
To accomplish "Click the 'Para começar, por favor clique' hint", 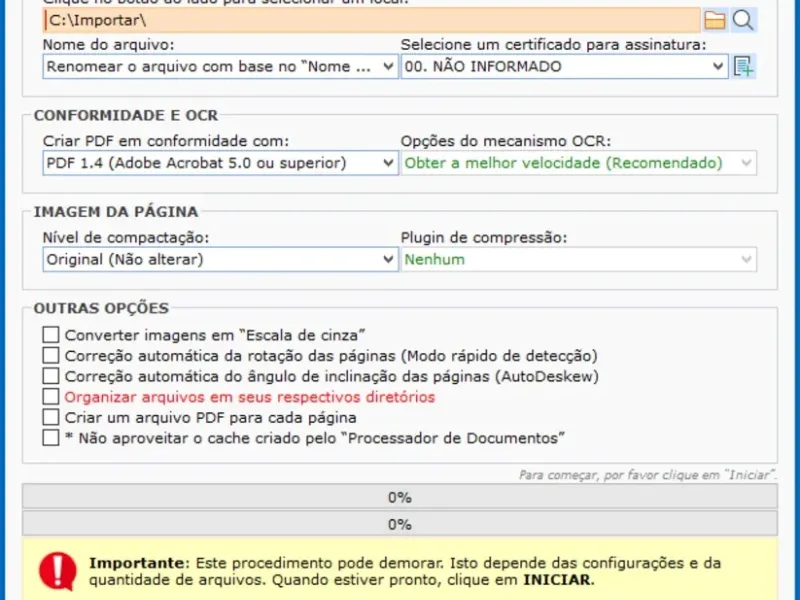I will click(648, 475).
